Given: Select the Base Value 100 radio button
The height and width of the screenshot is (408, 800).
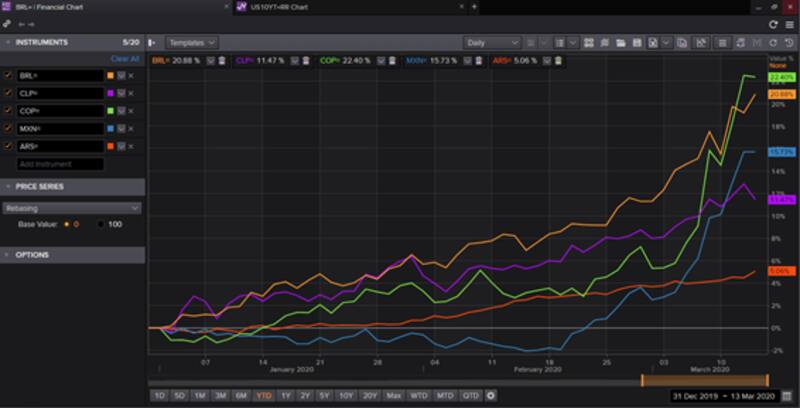Looking at the screenshot, I should (x=101, y=224).
